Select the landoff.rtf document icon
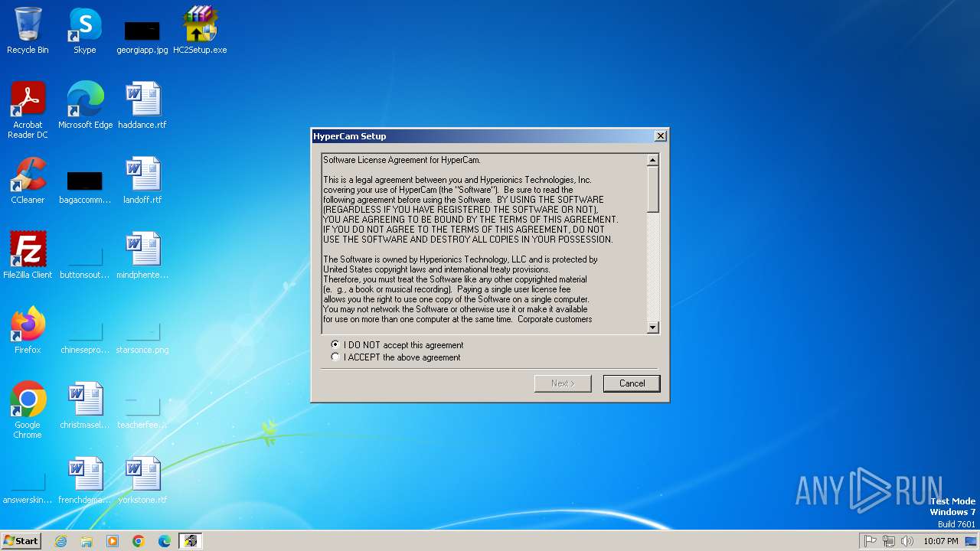Viewport: 980px width, 551px height. (x=142, y=181)
